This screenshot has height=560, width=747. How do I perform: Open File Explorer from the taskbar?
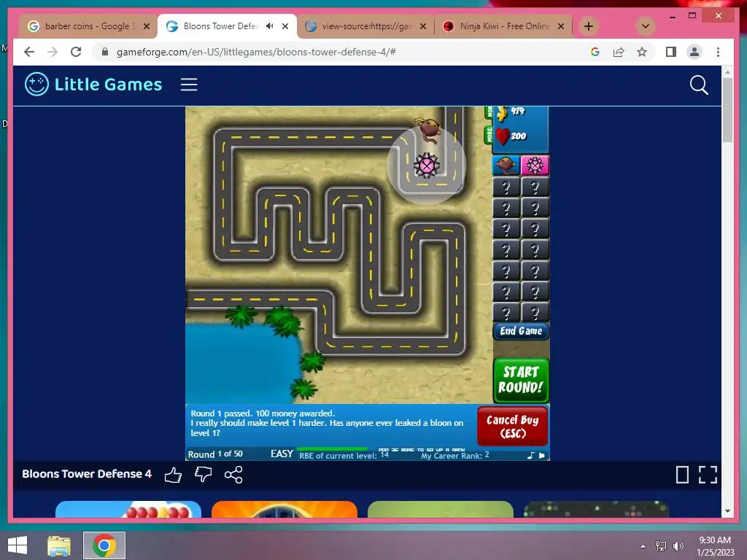59,545
